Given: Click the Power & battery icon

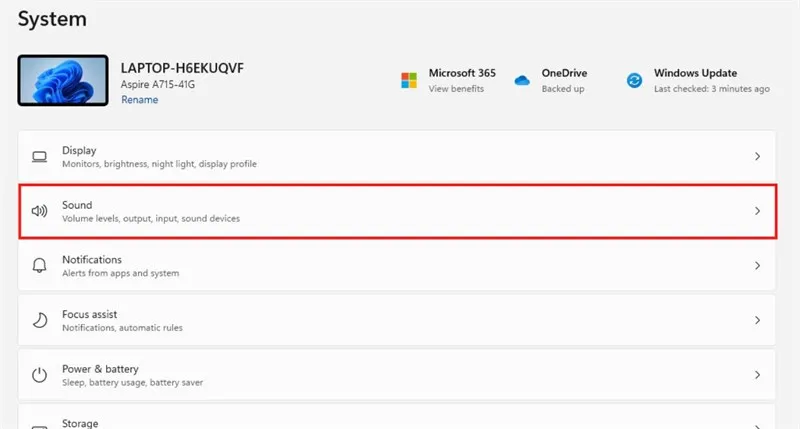Looking at the screenshot, I should pyautogui.click(x=40, y=375).
